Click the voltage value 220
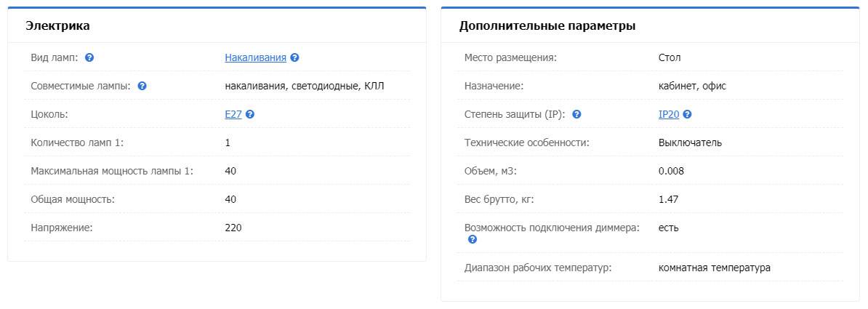The height and width of the screenshot is (309, 868). point(233,228)
